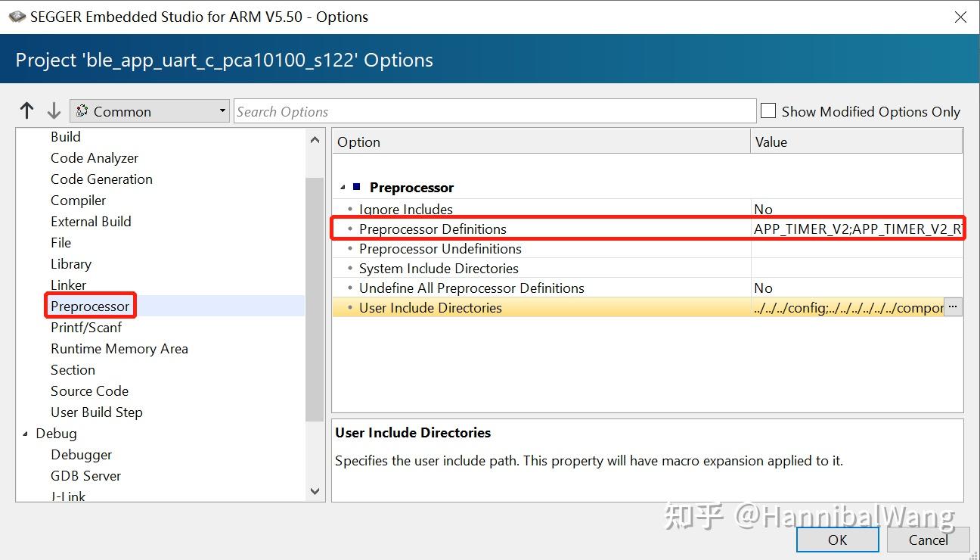Collapse the Debug group in the sidebar
The width and height of the screenshot is (980, 560).
click(x=26, y=433)
